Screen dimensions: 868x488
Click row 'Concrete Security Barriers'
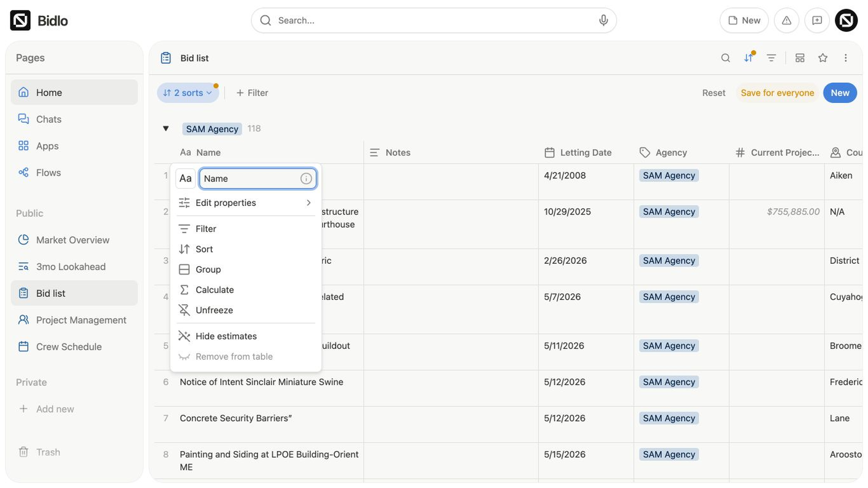pyautogui.click(x=236, y=418)
